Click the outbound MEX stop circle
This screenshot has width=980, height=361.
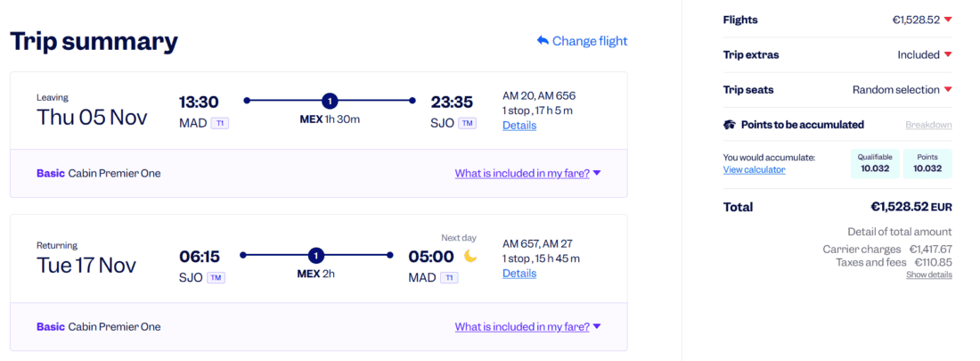330,100
